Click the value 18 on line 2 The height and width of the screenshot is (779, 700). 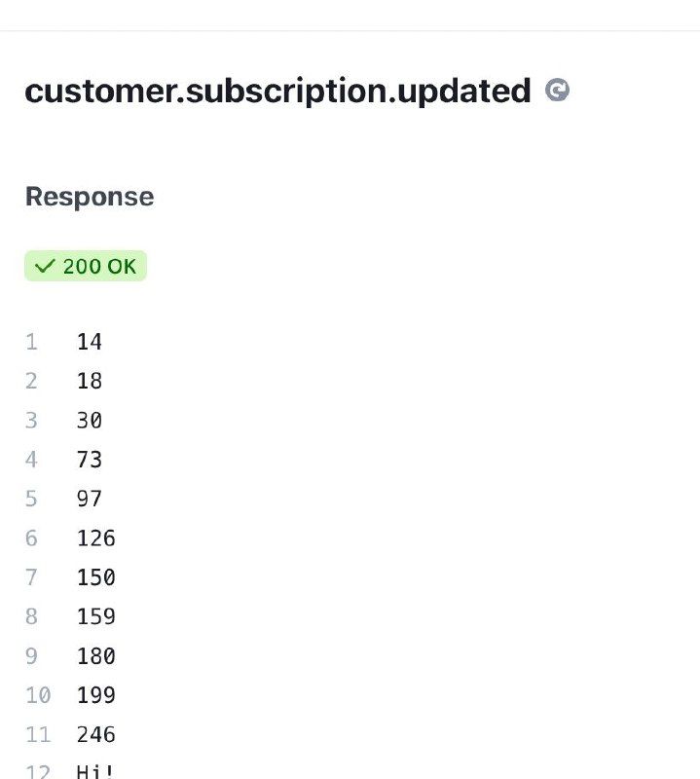[x=89, y=381]
